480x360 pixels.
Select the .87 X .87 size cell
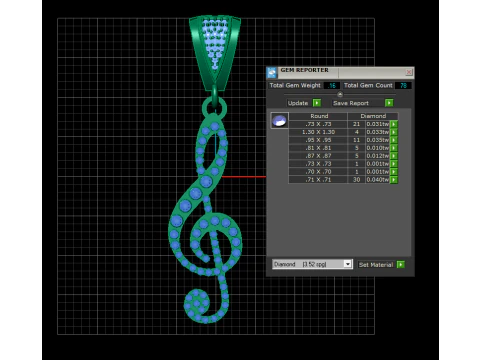318,156
